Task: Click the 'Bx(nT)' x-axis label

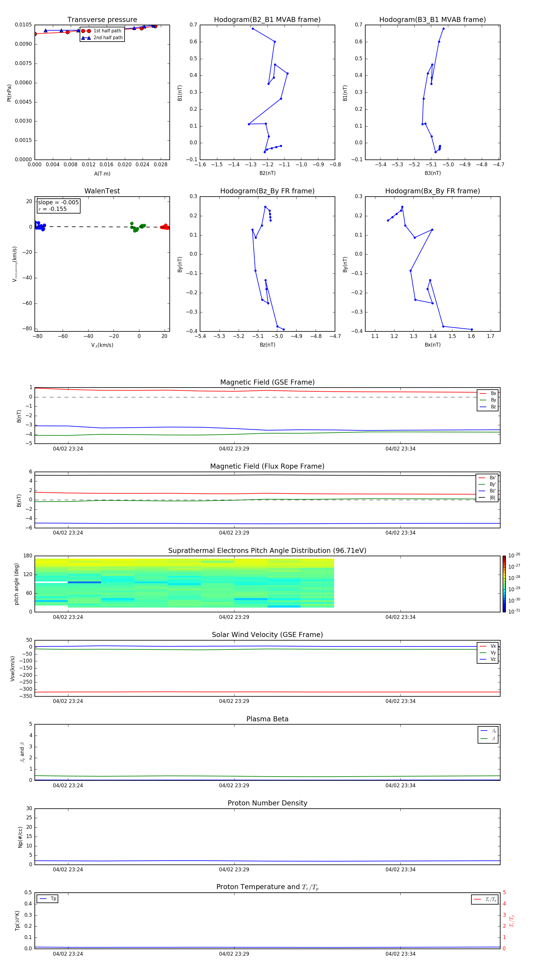Action: (432, 345)
